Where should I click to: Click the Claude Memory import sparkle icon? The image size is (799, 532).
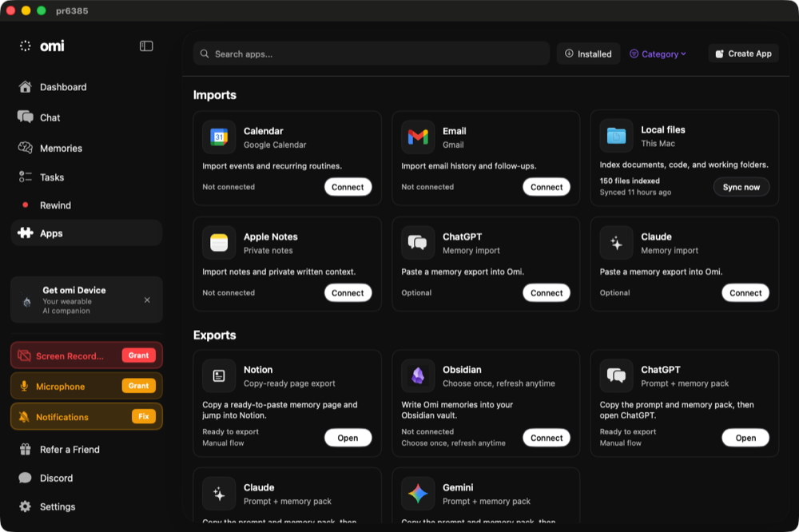(x=616, y=243)
